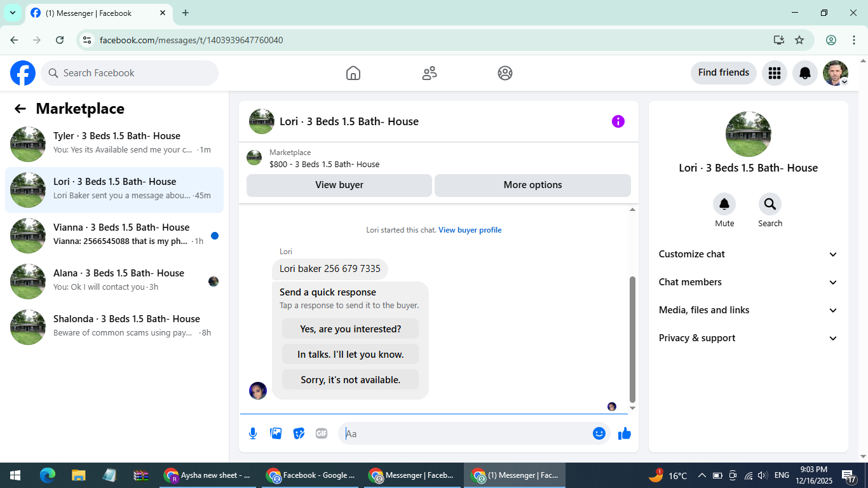Open Chrome tab search dropdown
Screen dimensions: 868x488
pyautogui.click(x=13, y=13)
